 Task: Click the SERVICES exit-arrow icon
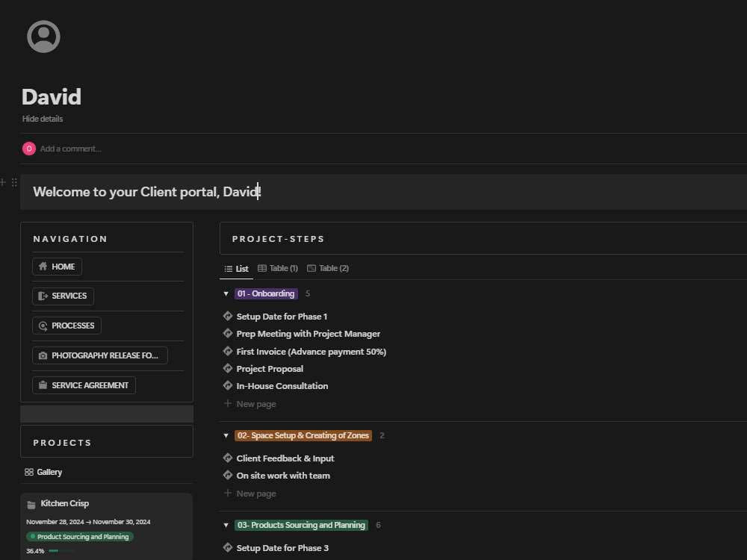click(43, 296)
